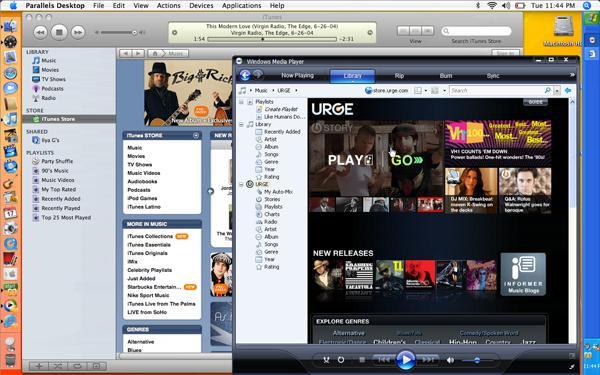Image resolution: width=600 pixels, height=375 pixels.
Task: Click Play in Windows Media Player
Action: coord(405,360)
